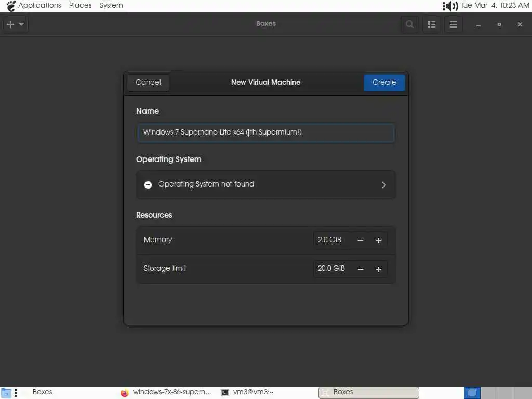Close the Boxes window

520,24
